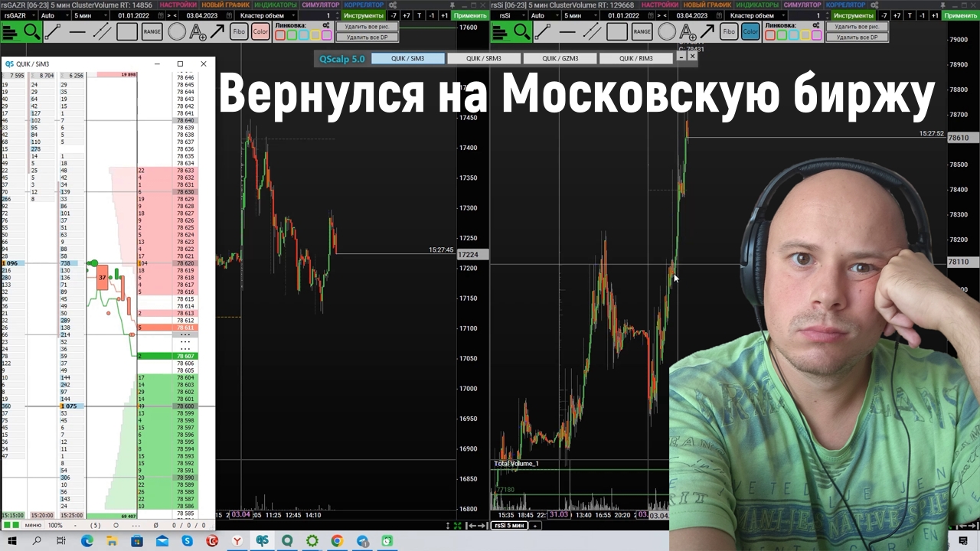Screen dimensions: 980x551
Task: Select parallel channel tool in rsGAZR chart
Action: (x=102, y=31)
